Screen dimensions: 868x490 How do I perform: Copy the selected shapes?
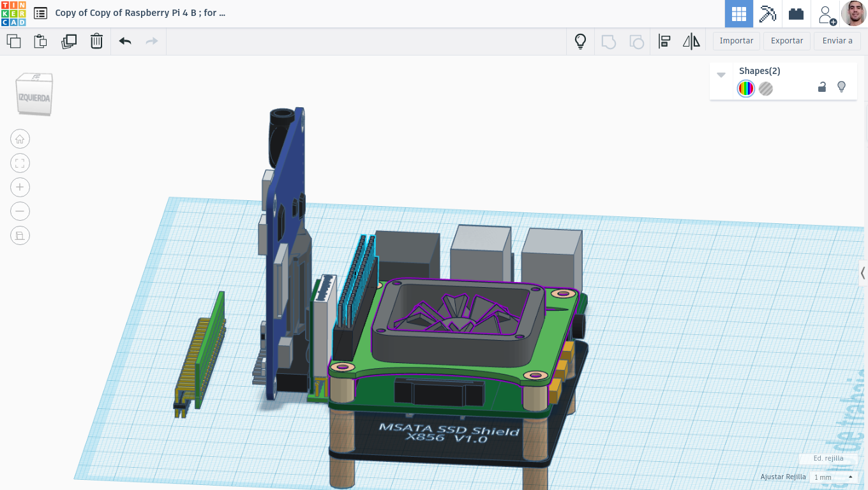point(13,41)
